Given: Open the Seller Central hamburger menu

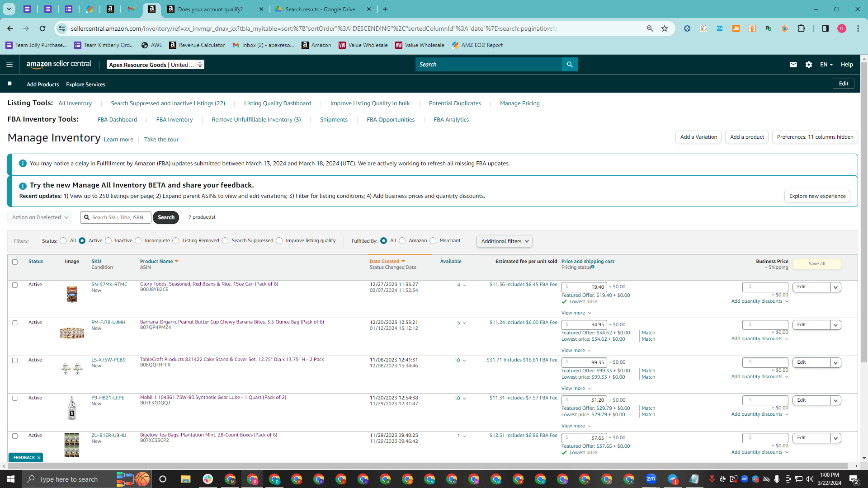Looking at the screenshot, I should tap(9, 65).
